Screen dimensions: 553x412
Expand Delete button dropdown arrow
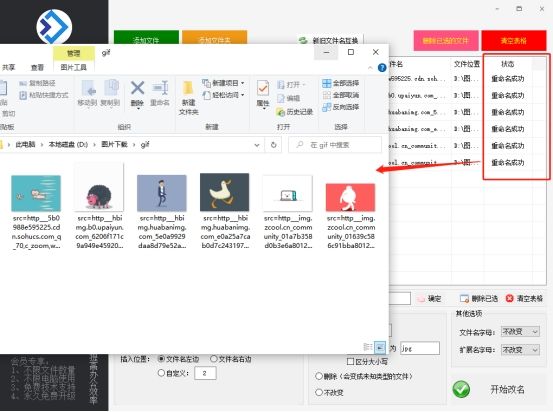(138, 109)
